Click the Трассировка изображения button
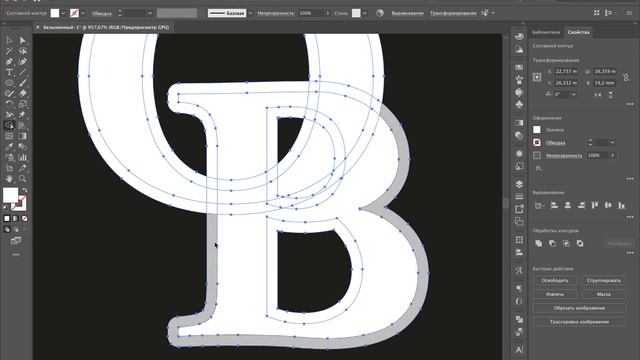This screenshot has width=640, height=360. 580,322
